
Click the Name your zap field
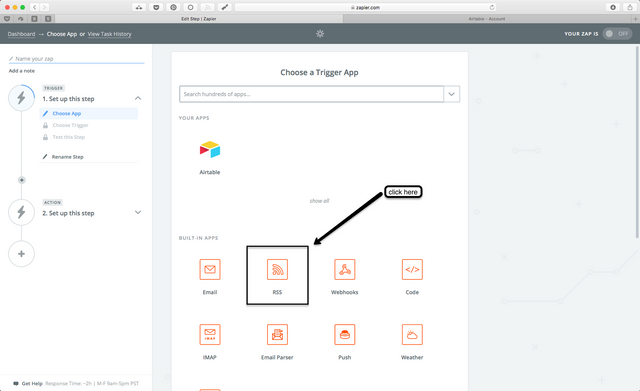tap(76, 59)
